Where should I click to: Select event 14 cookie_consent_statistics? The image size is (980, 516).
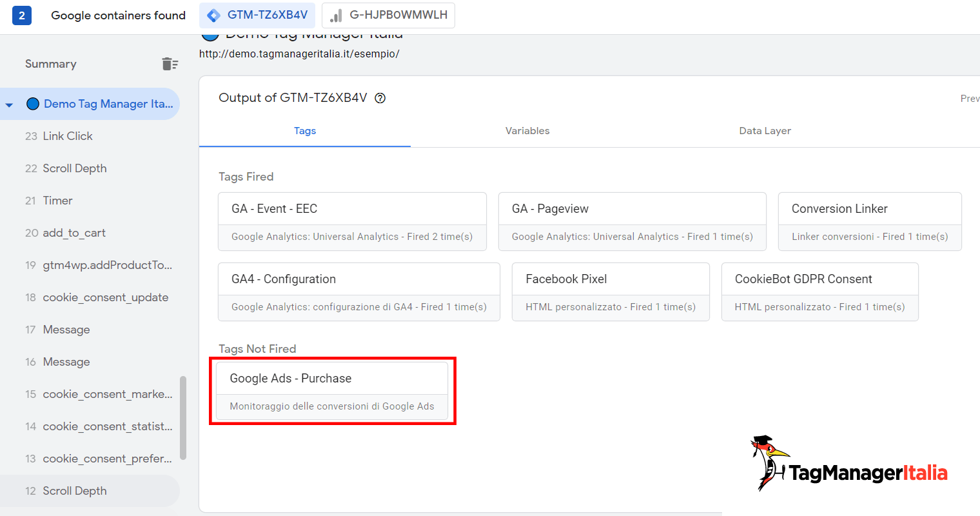point(90,426)
